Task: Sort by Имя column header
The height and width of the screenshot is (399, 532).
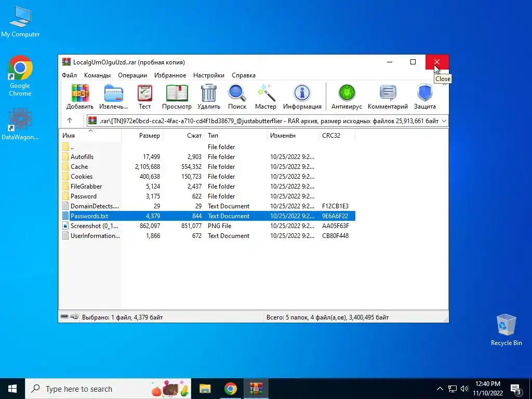Action: click(x=90, y=136)
